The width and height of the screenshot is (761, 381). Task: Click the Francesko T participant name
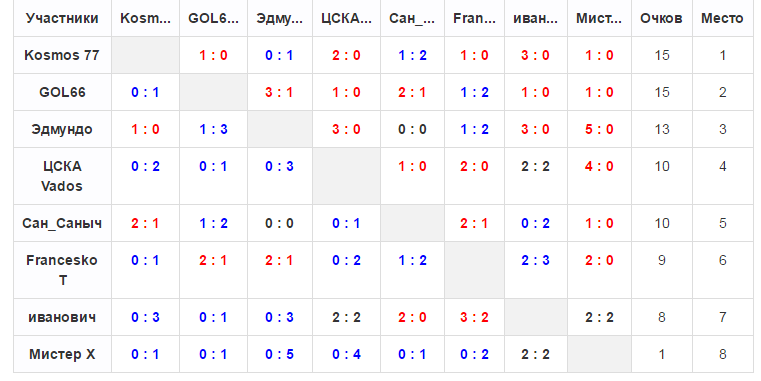tap(62, 270)
